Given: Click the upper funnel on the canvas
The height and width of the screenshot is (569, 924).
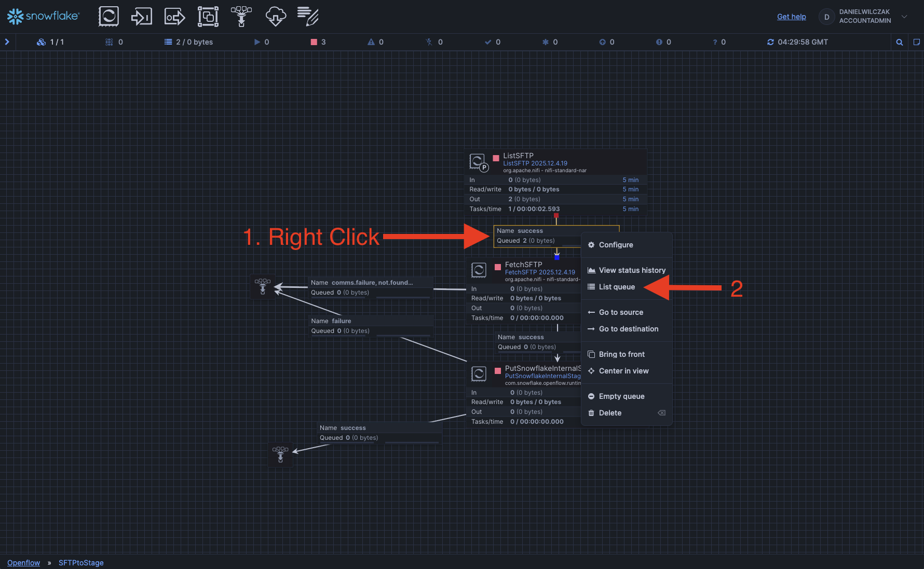Looking at the screenshot, I should click(x=263, y=286).
